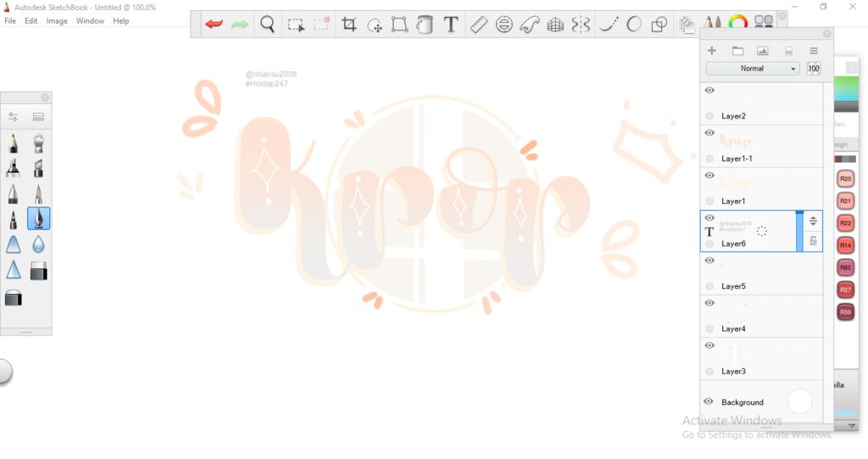Viewport: 868px width, 459px height.
Task: Close the layer editor panel
Action: pyautogui.click(x=826, y=34)
